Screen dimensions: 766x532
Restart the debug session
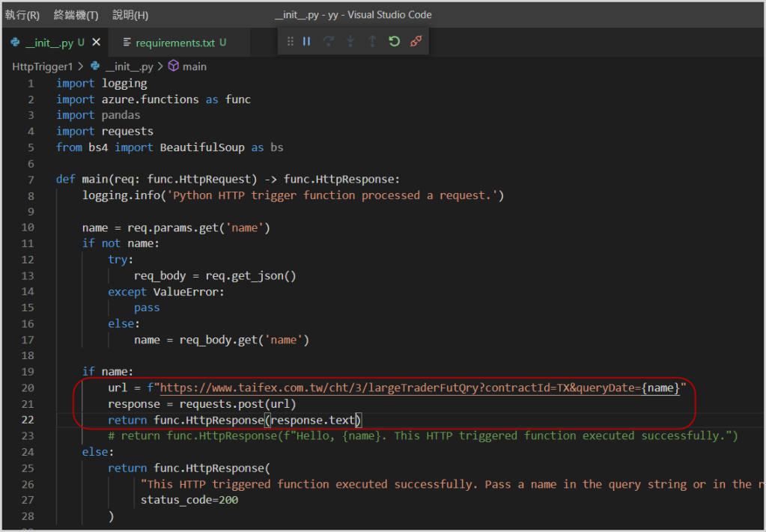(394, 42)
